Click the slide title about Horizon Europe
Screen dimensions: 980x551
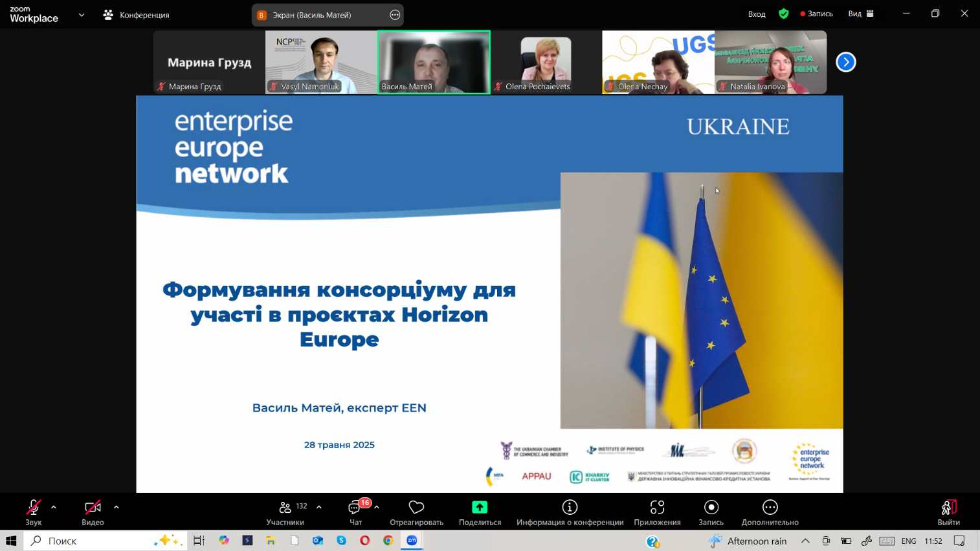(339, 314)
